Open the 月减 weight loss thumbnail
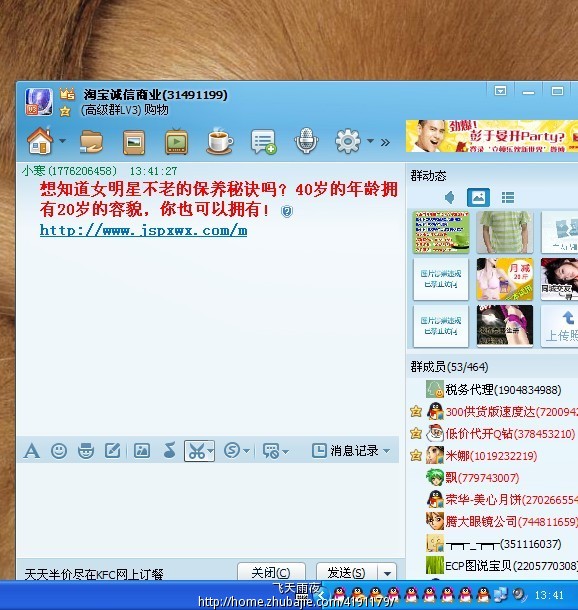This screenshot has height=610, width=578. tap(504, 279)
